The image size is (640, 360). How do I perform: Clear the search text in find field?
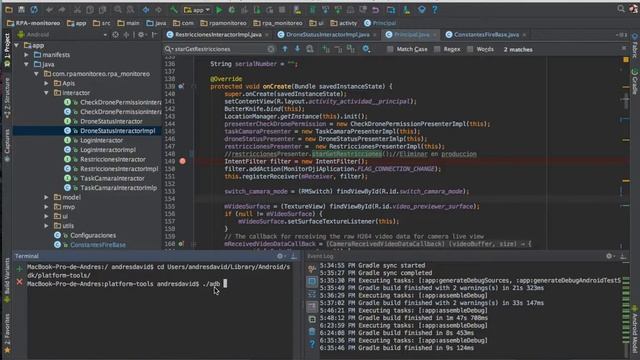tap(271, 49)
